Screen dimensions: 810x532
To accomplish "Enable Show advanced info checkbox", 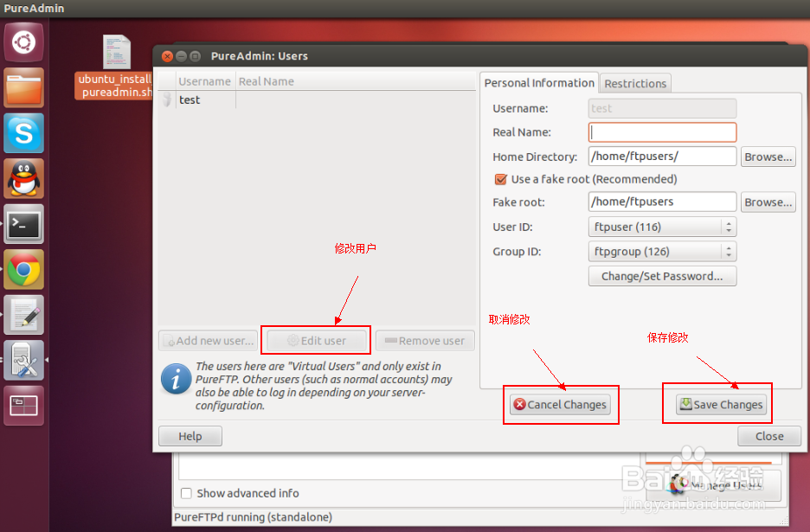I will (186, 493).
